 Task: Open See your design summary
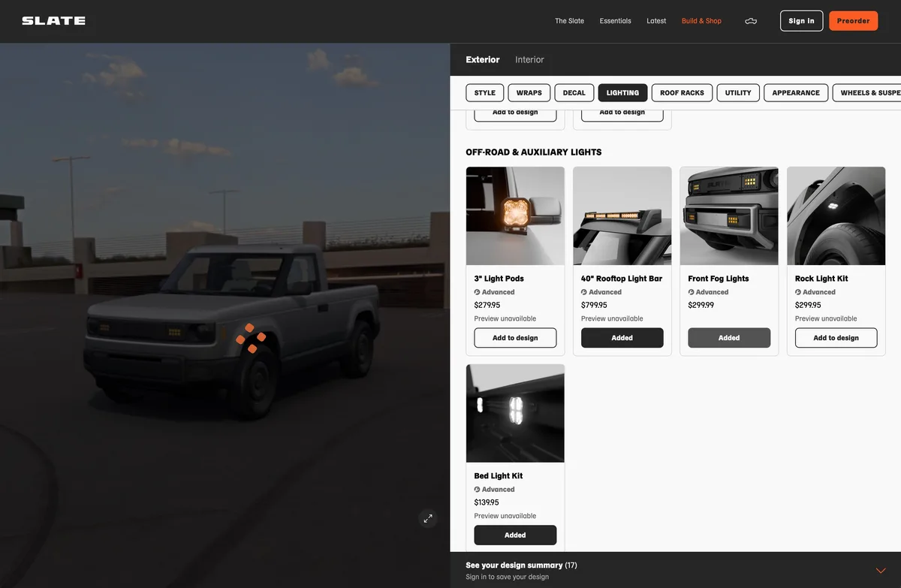point(521,565)
